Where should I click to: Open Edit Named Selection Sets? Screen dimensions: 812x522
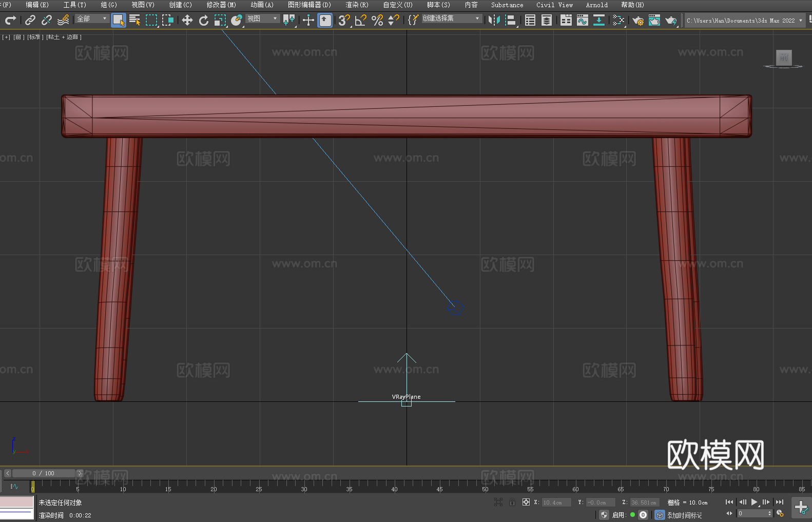point(413,20)
